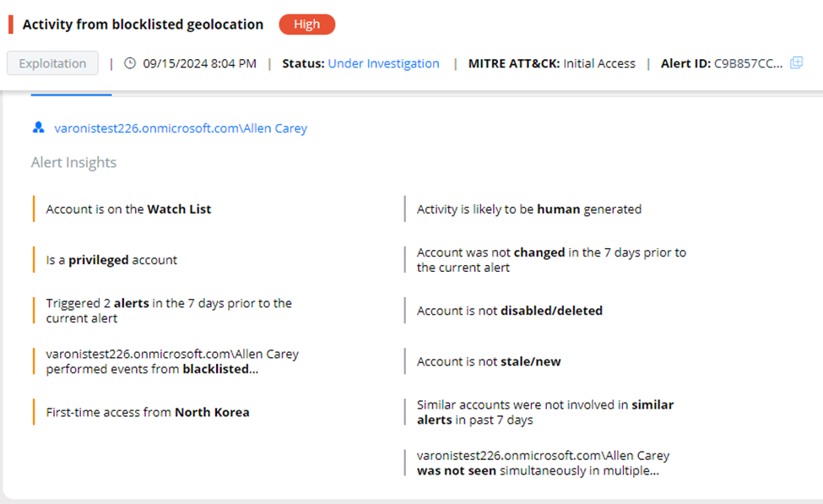Click the Exploitation stage button
Viewport: 823px width, 504px height.
52,63
